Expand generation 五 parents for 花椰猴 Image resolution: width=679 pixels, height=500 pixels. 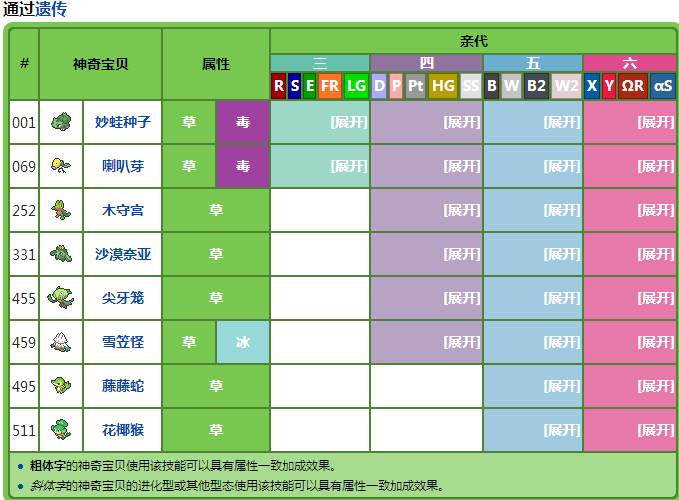click(562, 430)
